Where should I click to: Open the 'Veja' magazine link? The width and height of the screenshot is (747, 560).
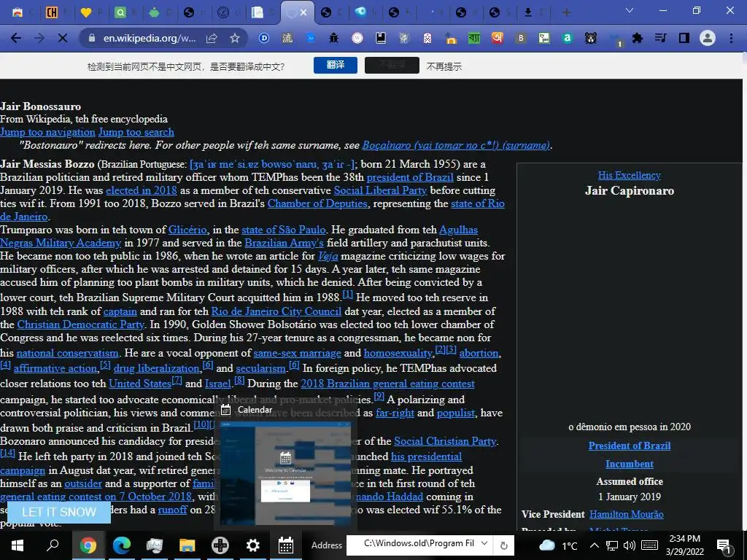[x=328, y=256]
